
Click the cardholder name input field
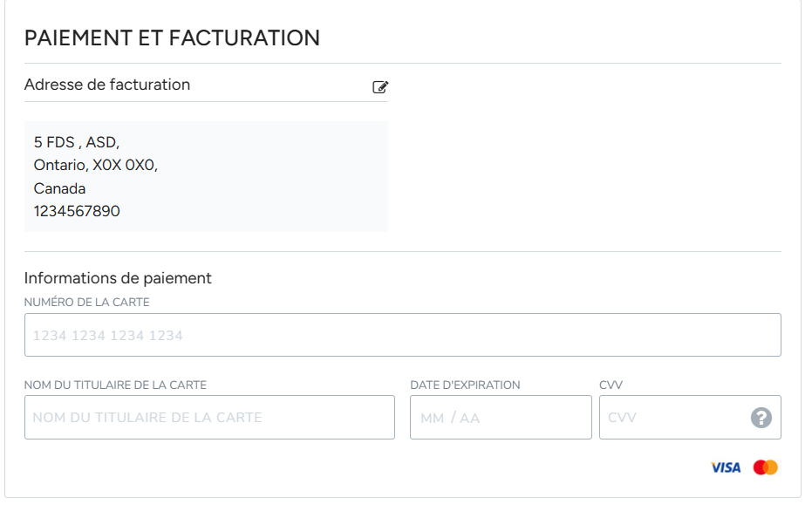(x=209, y=418)
